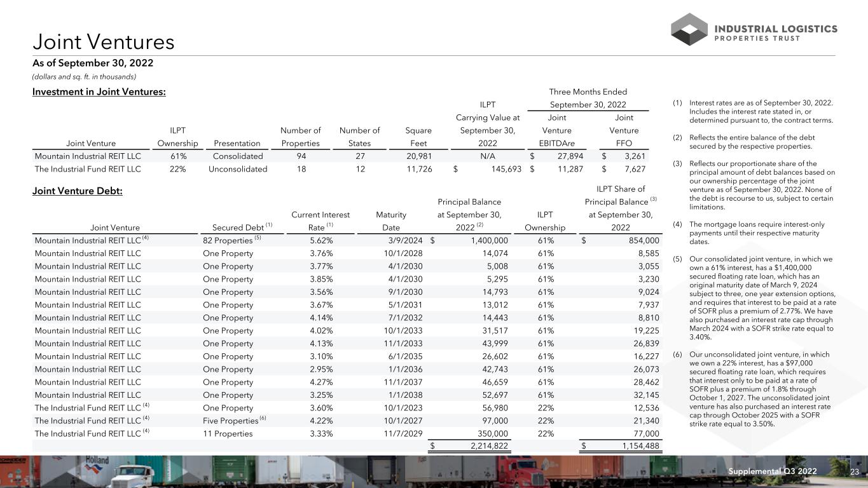
Task: Click the Unconsolidated presentation cell
Action: (238, 170)
